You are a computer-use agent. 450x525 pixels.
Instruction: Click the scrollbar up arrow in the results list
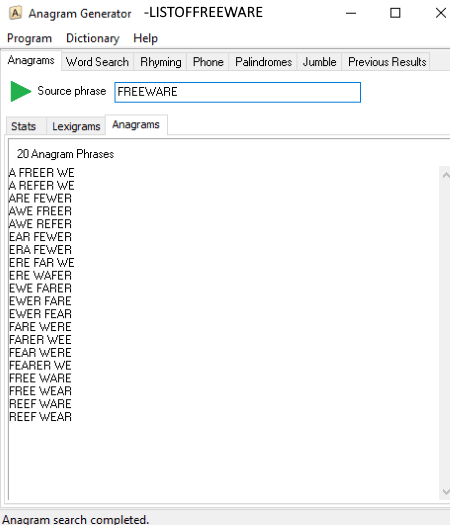tap(446, 175)
